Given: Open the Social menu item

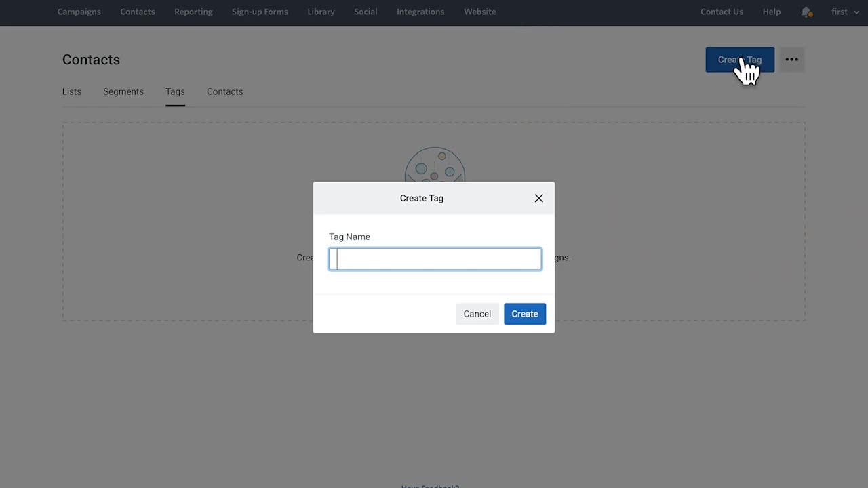Looking at the screenshot, I should [366, 12].
